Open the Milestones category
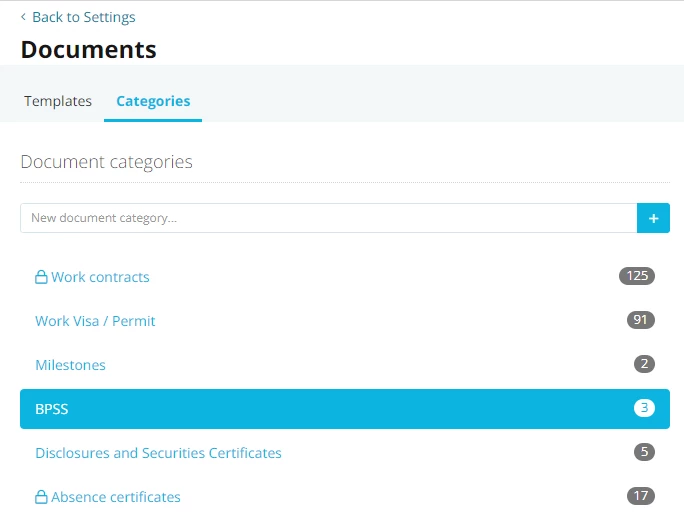This screenshot has width=684, height=518. (x=70, y=365)
